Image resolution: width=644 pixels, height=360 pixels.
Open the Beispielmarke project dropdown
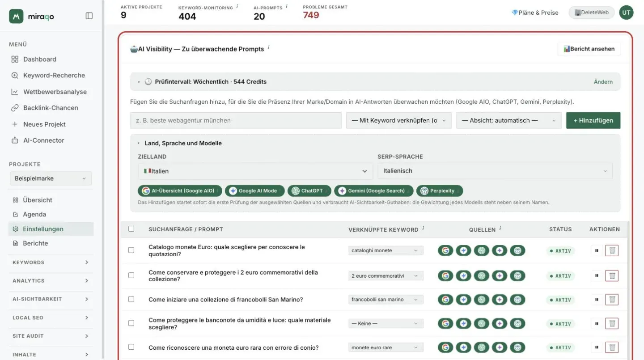point(51,178)
